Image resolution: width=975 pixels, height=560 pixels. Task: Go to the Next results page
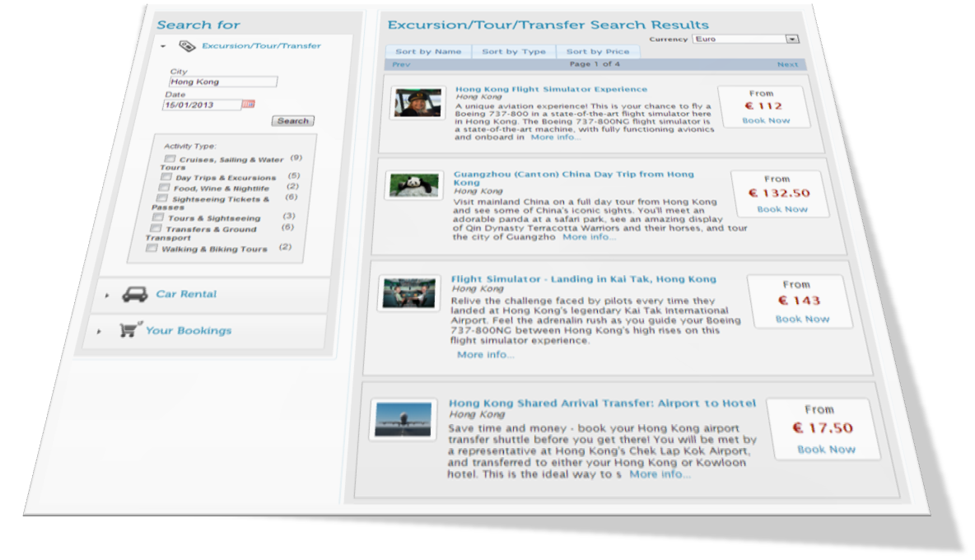tap(786, 64)
